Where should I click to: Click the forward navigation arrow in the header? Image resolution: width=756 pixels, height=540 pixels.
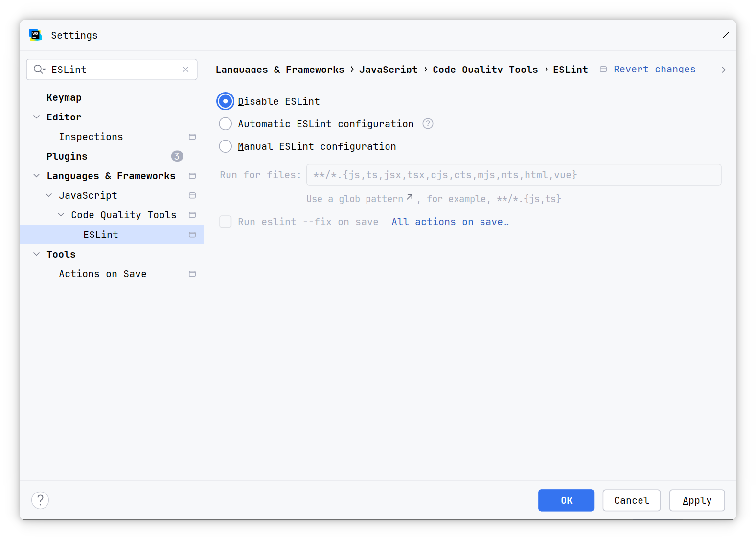(723, 70)
